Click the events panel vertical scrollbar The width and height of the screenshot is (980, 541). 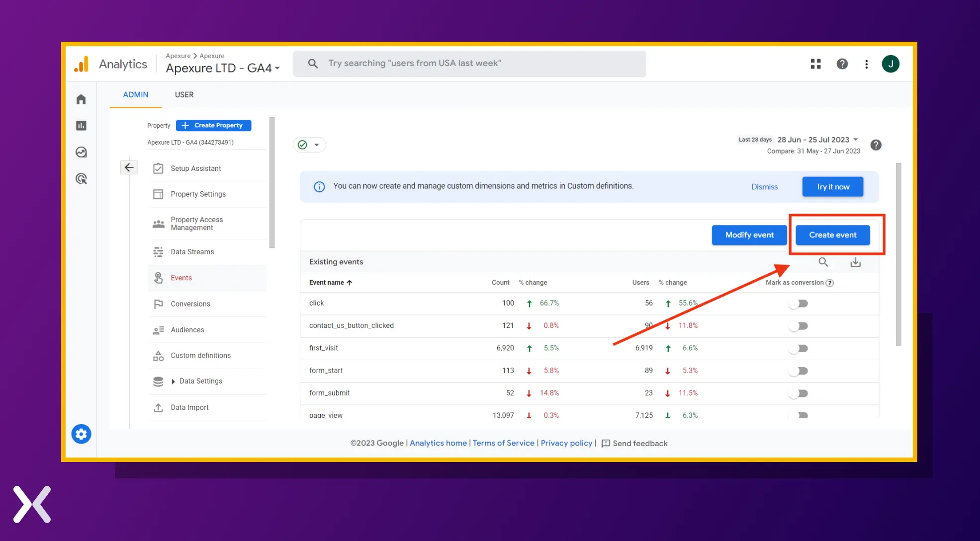point(898,254)
